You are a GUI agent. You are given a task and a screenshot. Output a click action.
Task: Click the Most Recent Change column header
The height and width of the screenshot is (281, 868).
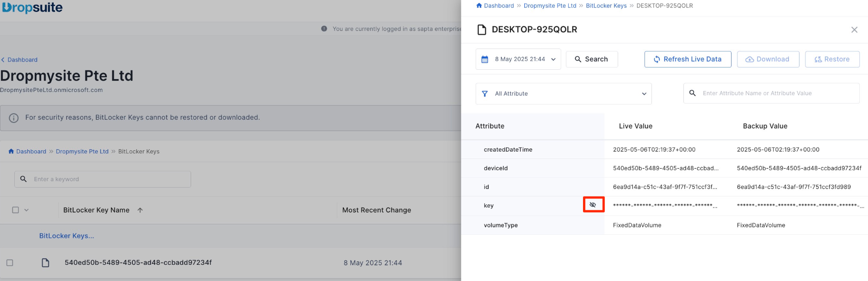[x=377, y=210]
